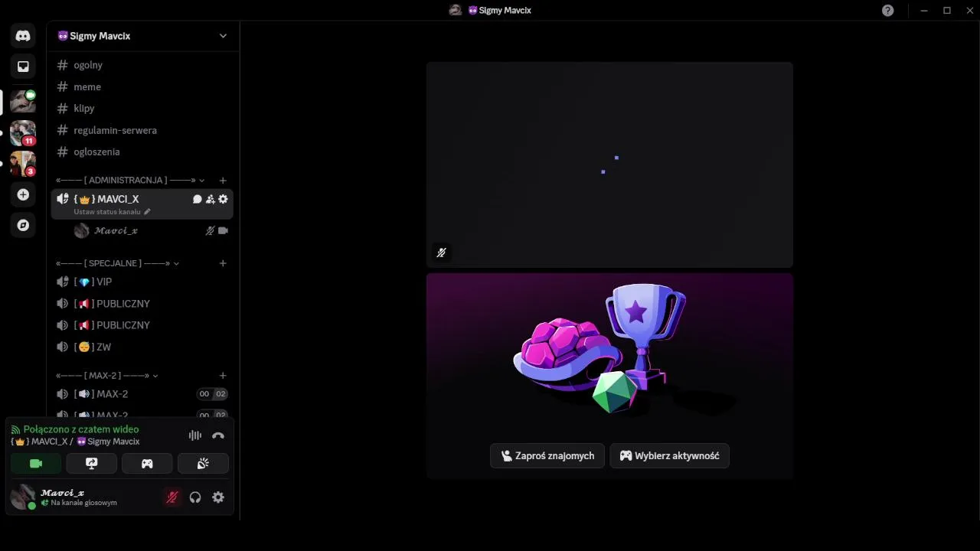Open chat for MAVCI_X voice channel
Screen dimensions: 980x551
(197, 199)
